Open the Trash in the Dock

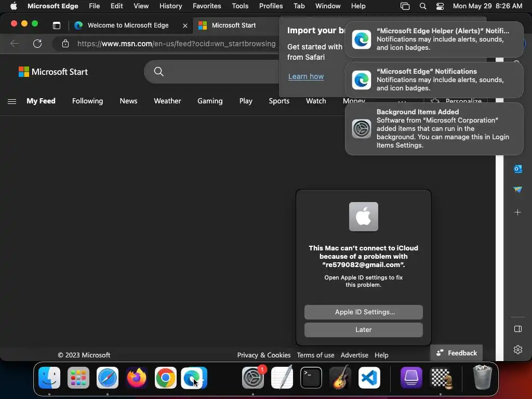coord(483,377)
